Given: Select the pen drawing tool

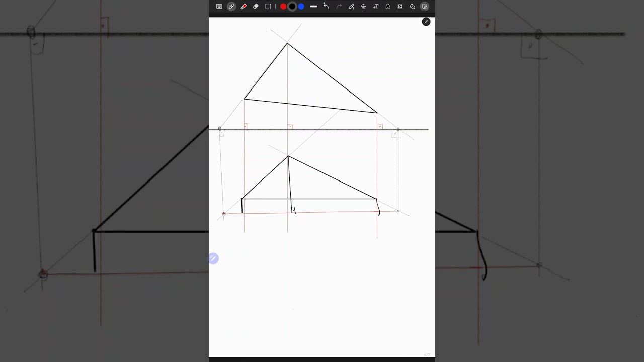Looking at the screenshot, I should (x=231, y=7).
